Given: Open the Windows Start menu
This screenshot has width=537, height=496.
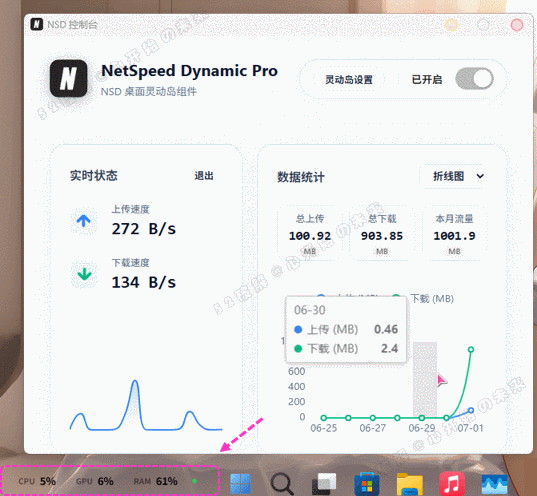Looking at the screenshot, I should point(240,483).
